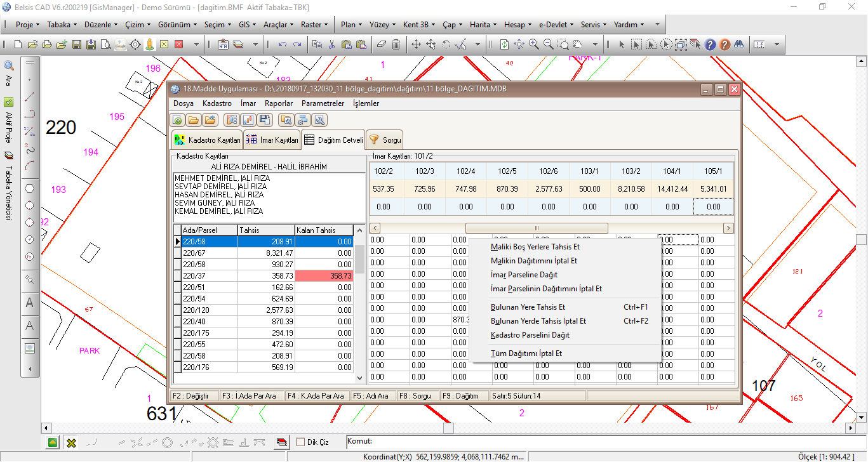Click F9 : Dağıtım status button

pyautogui.click(x=463, y=396)
